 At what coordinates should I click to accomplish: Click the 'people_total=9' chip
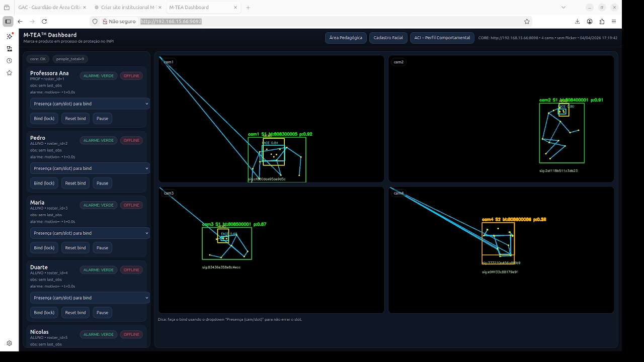tap(70, 59)
